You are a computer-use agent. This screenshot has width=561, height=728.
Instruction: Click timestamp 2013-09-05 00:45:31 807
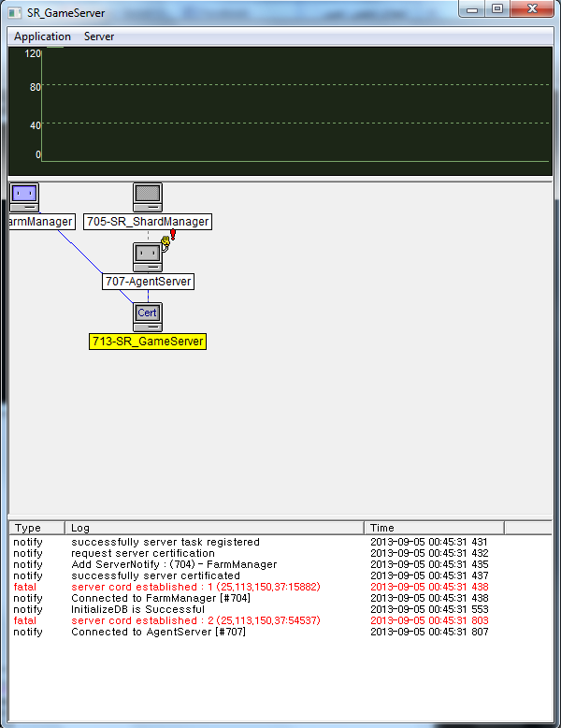tap(429, 632)
